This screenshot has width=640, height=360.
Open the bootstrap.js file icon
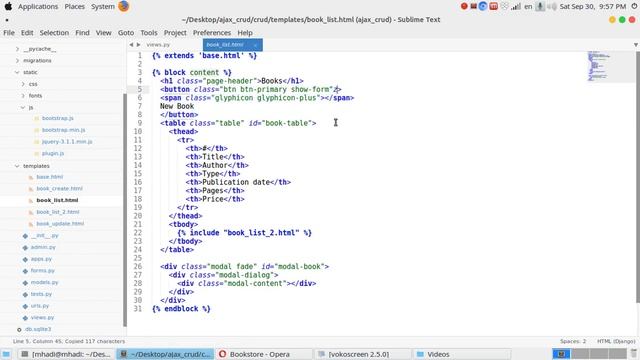pyautogui.click(x=36, y=118)
